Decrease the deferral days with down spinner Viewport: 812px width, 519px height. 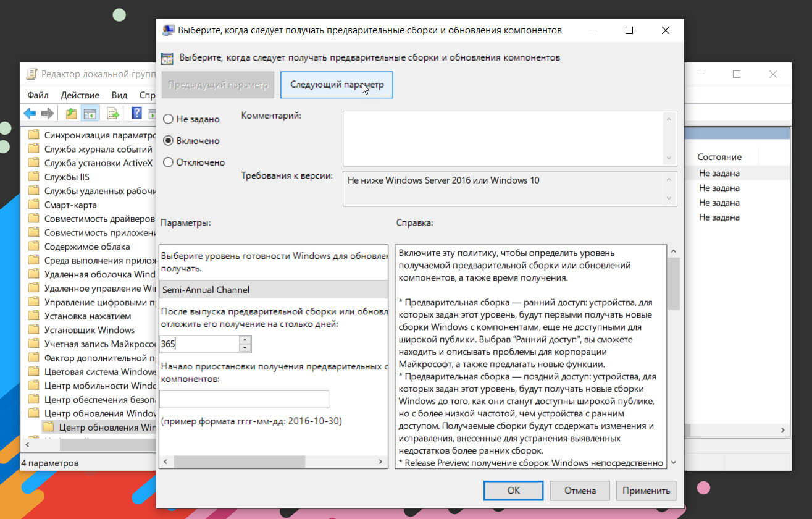(x=246, y=348)
